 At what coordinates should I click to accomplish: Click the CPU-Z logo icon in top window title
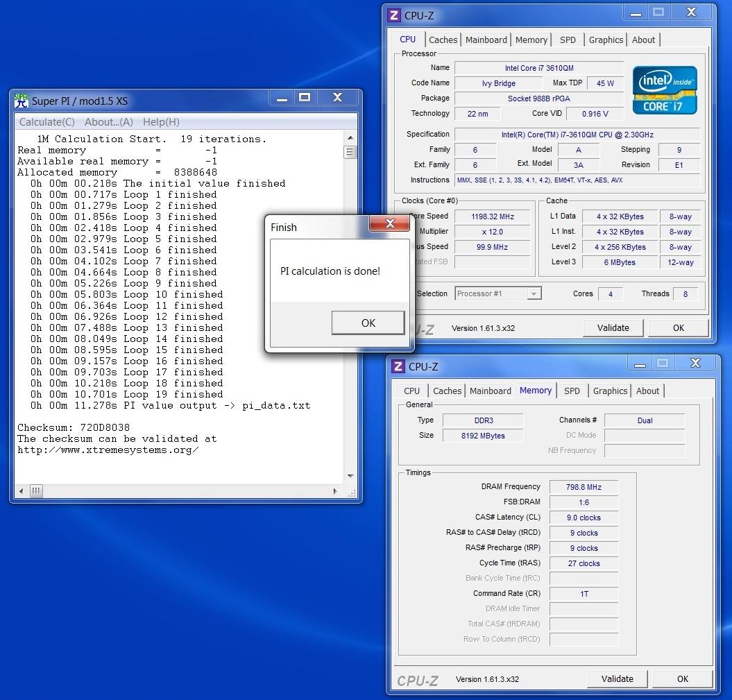click(394, 15)
